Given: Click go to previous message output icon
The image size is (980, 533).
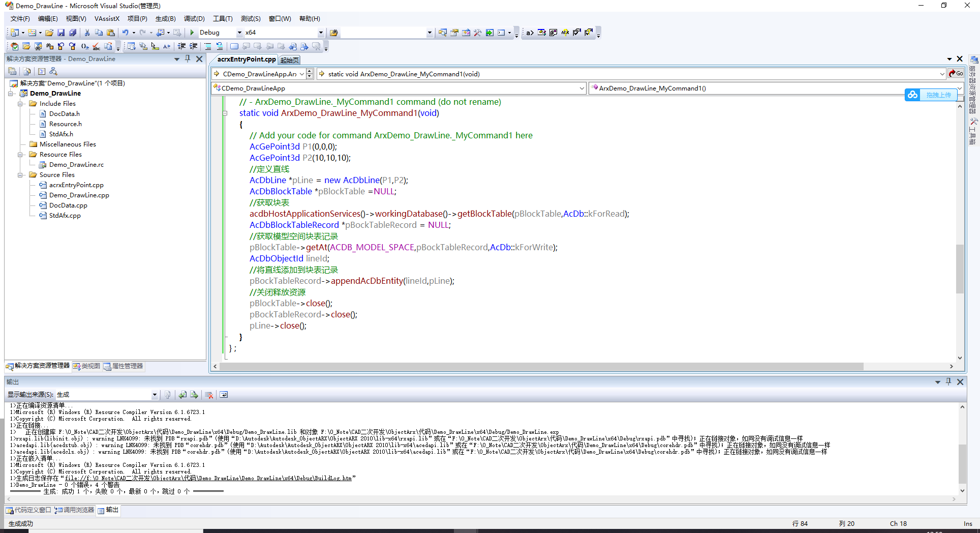Looking at the screenshot, I should coord(182,395).
